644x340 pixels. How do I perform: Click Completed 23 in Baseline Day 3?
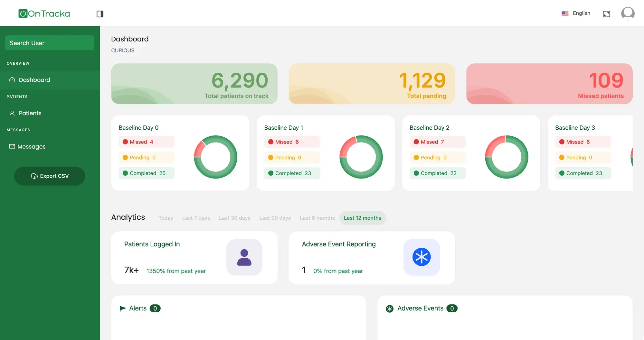[x=583, y=173]
